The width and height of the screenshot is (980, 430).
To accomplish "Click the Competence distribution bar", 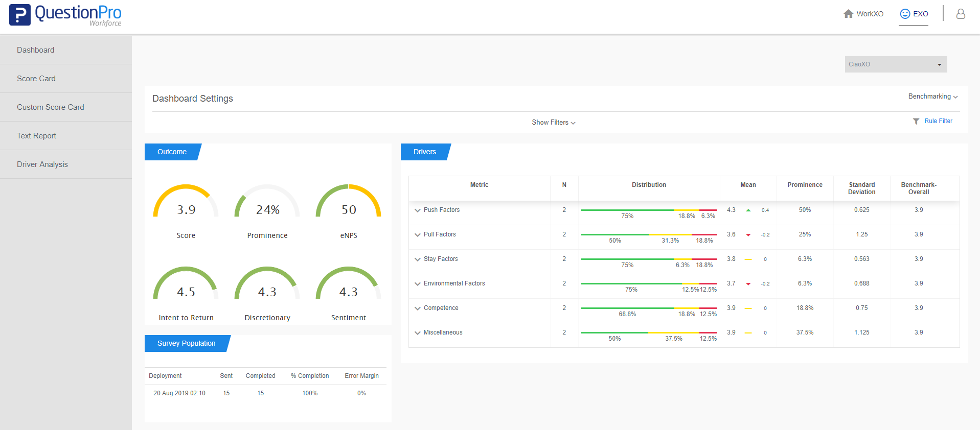I will tap(649, 308).
